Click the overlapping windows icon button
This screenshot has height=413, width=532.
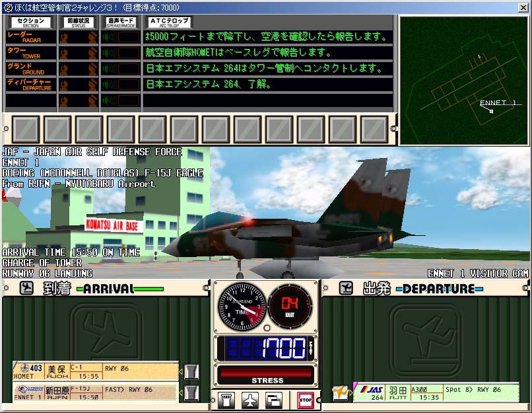274,400
